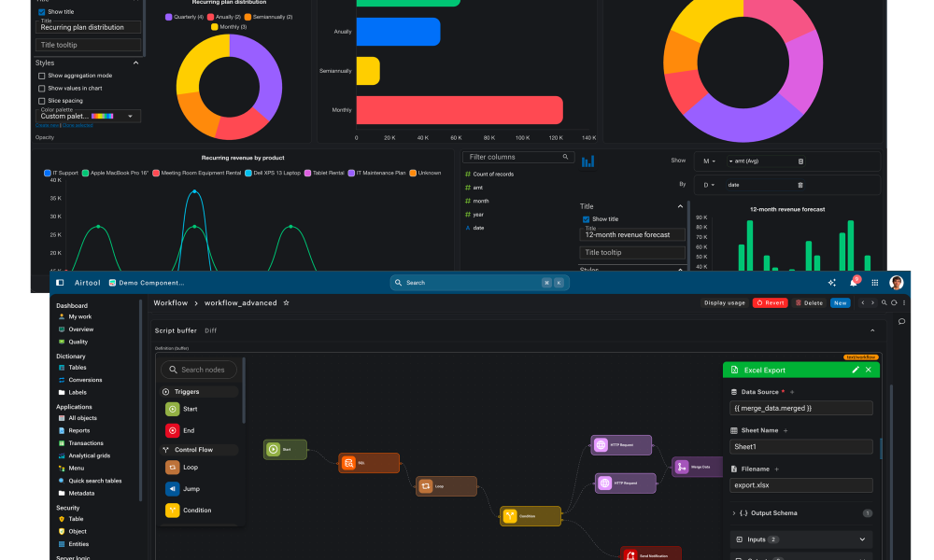This screenshot has width=934, height=560.
Task: Select the Loop node icon in palette
Action: pyautogui.click(x=172, y=468)
